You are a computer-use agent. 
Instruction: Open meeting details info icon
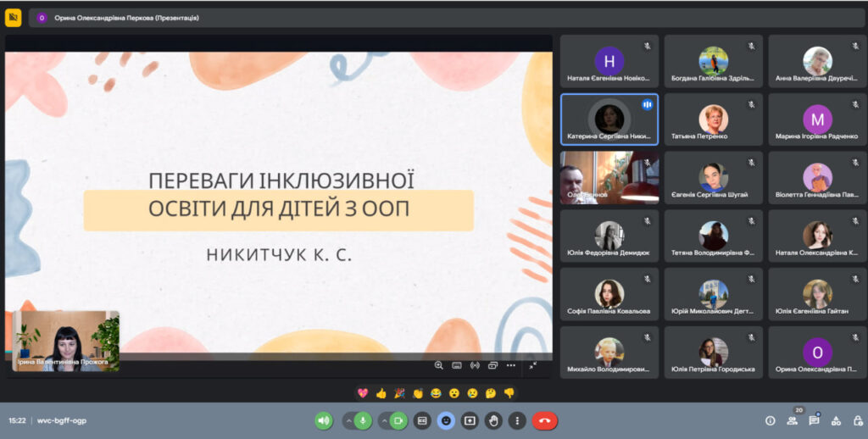click(771, 420)
